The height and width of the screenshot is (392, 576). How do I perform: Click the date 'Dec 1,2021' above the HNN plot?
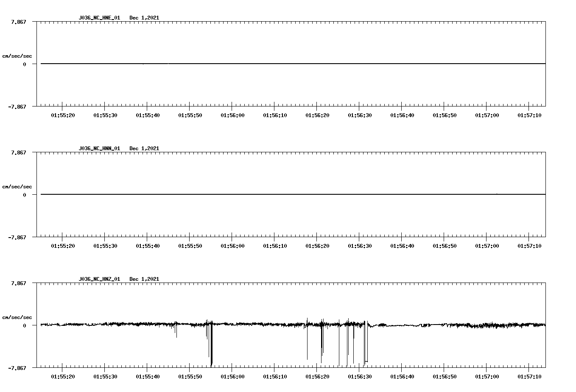[144, 148]
